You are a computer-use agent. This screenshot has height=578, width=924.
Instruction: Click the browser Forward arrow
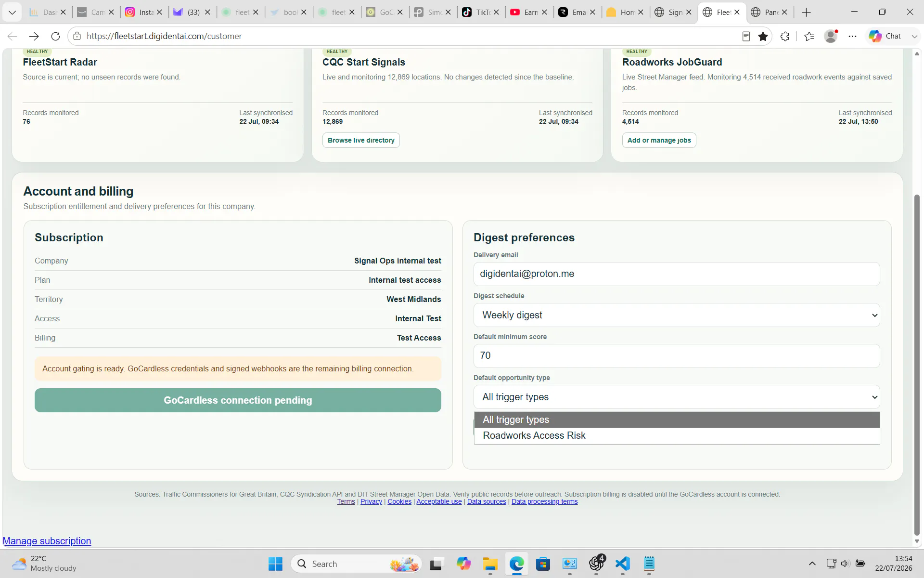coord(34,36)
